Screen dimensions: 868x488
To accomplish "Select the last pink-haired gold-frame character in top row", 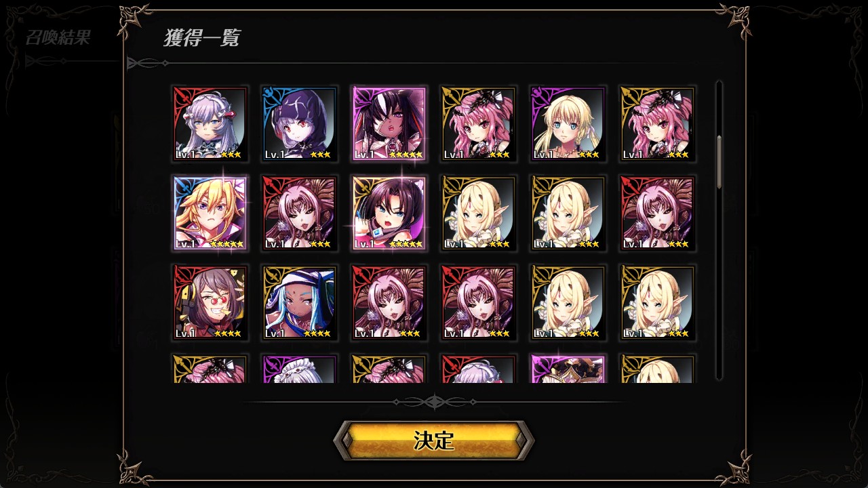I will [x=658, y=123].
